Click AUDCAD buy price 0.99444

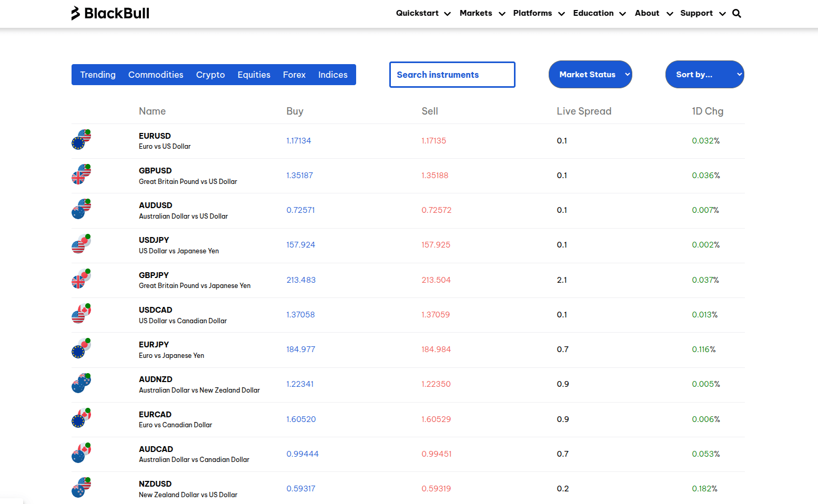302,454
